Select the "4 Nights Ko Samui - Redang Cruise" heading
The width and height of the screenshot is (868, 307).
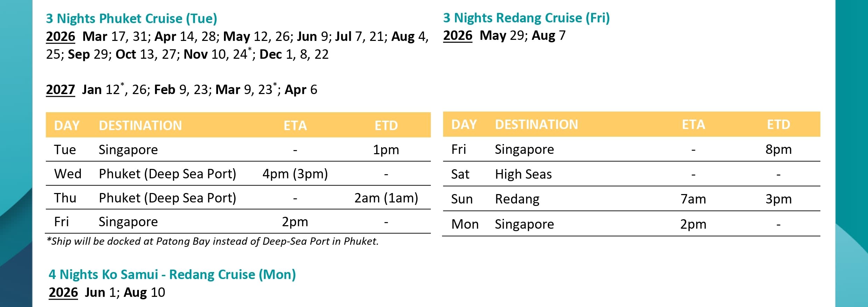(172, 274)
